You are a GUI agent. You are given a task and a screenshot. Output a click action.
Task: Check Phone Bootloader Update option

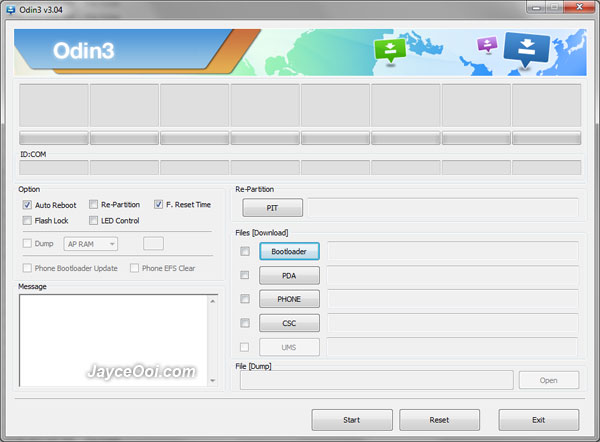click(27, 268)
